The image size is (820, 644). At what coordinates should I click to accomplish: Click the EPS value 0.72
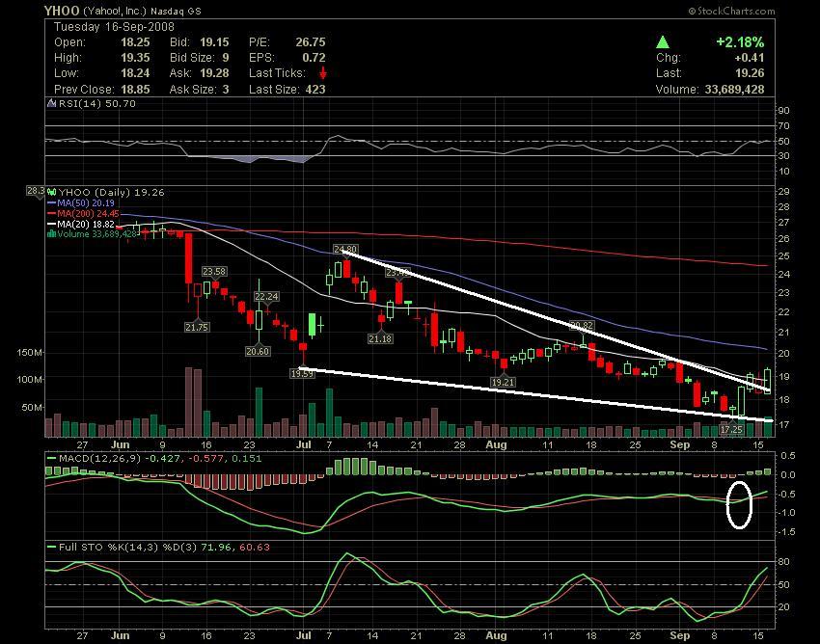(x=314, y=58)
